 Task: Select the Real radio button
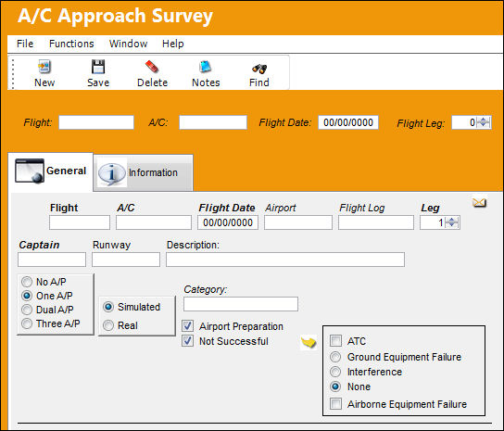(108, 325)
